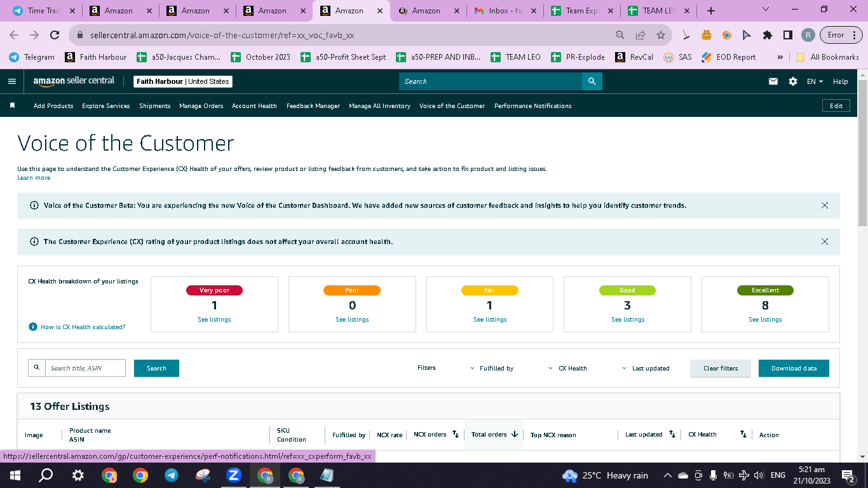Image resolution: width=868 pixels, height=488 pixels.
Task: Launch Telegram from the taskbar
Action: [x=171, y=475]
